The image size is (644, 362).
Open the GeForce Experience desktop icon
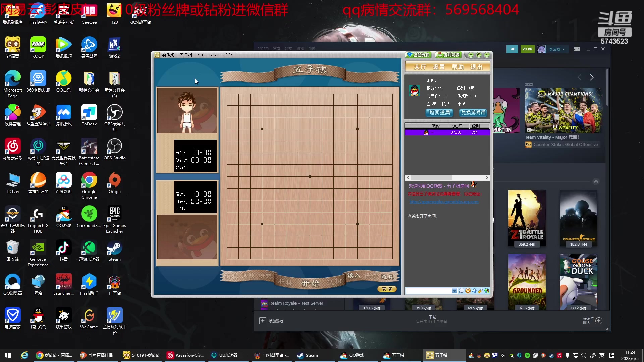[38, 253]
